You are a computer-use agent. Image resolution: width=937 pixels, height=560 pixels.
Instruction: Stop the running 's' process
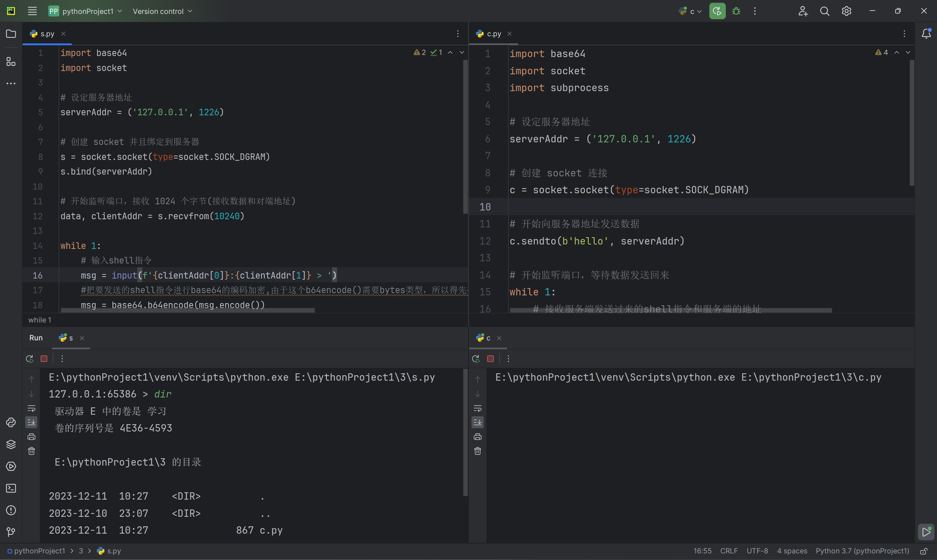44,358
